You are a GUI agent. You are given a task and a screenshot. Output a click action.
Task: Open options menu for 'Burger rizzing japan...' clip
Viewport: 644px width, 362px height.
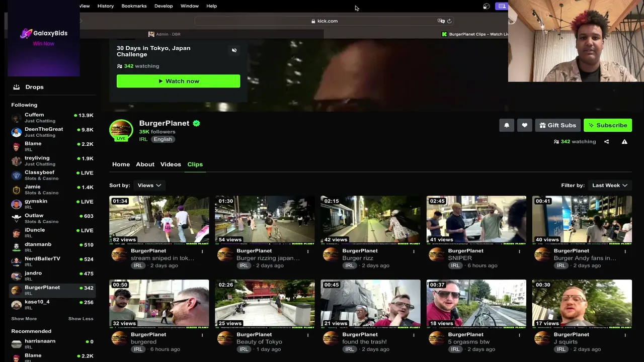tap(308, 251)
